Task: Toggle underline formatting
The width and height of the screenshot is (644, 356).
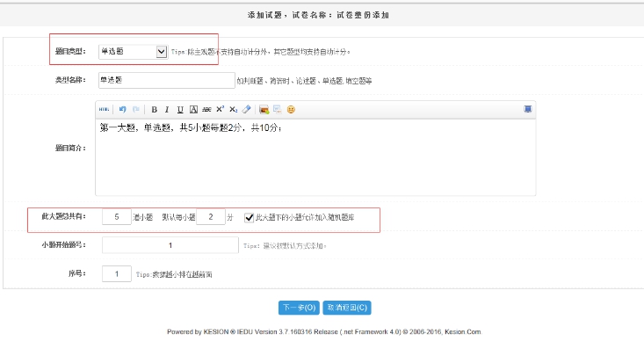Action: 180,110
